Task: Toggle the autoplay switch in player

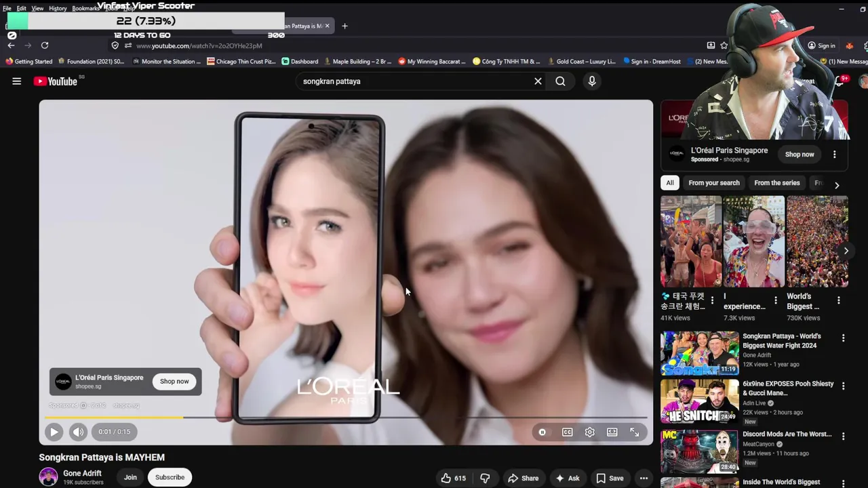Action: pyautogui.click(x=542, y=432)
